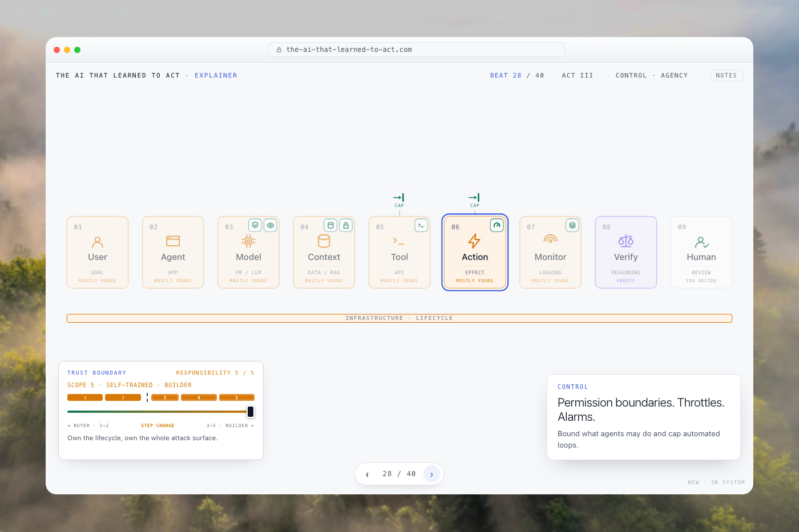Click the TRUST BOUNDARY panel title
Screen dimensions: 799x532
96,373
